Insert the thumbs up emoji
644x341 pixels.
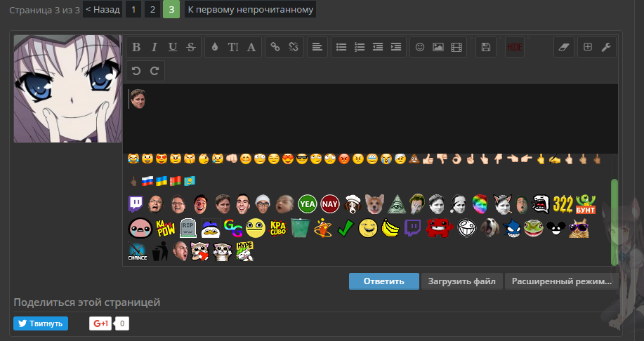click(428, 159)
